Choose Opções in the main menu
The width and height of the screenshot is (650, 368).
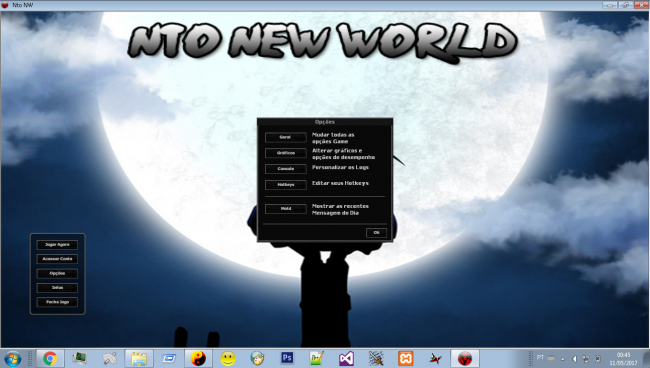(57, 274)
